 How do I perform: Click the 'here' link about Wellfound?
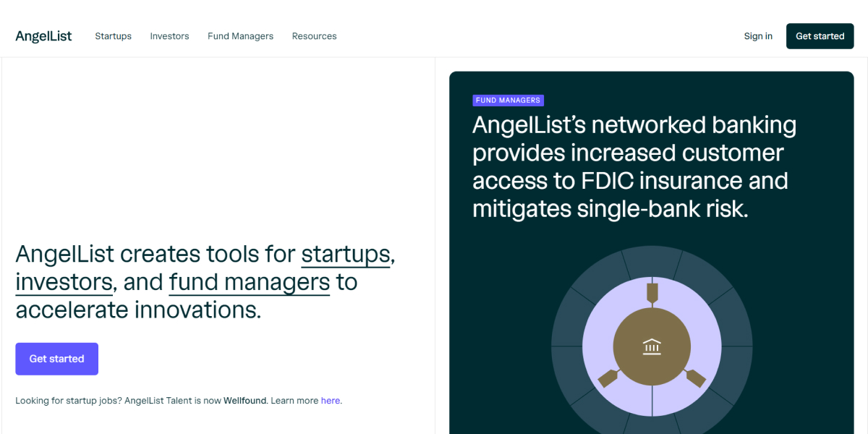(331, 400)
